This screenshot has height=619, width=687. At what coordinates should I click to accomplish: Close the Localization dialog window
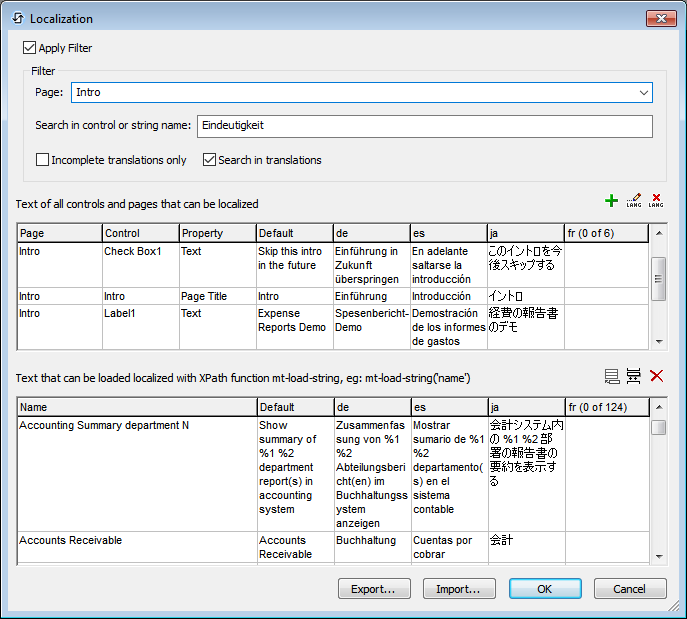click(660, 18)
